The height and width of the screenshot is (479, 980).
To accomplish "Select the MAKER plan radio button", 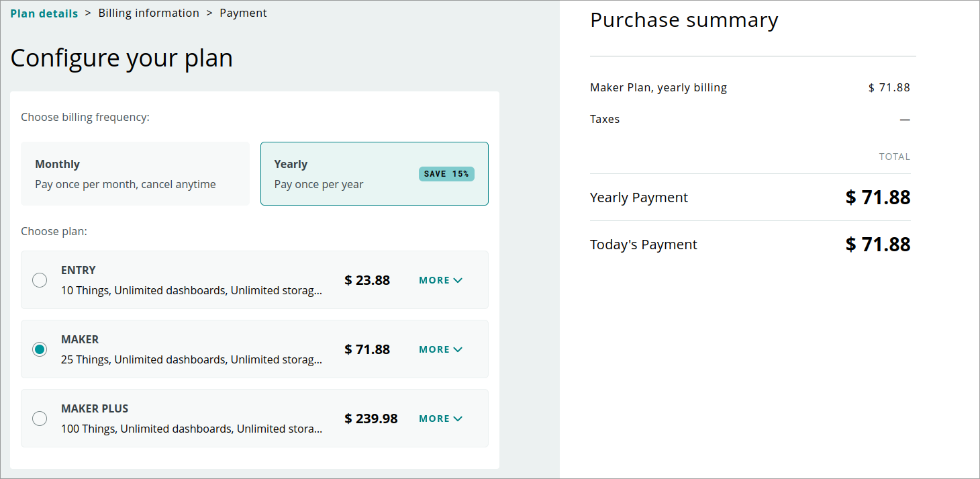I will click(40, 349).
